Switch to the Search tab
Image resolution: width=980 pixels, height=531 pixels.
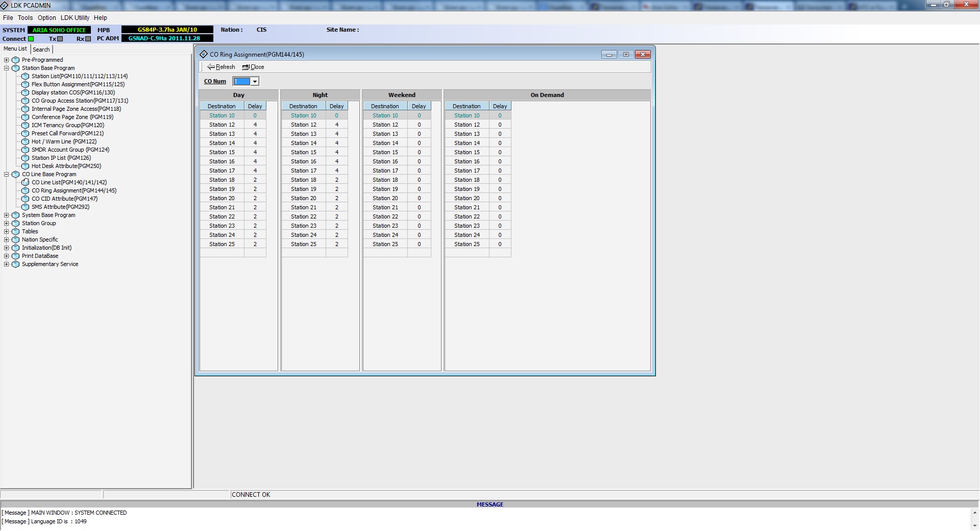coord(41,50)
